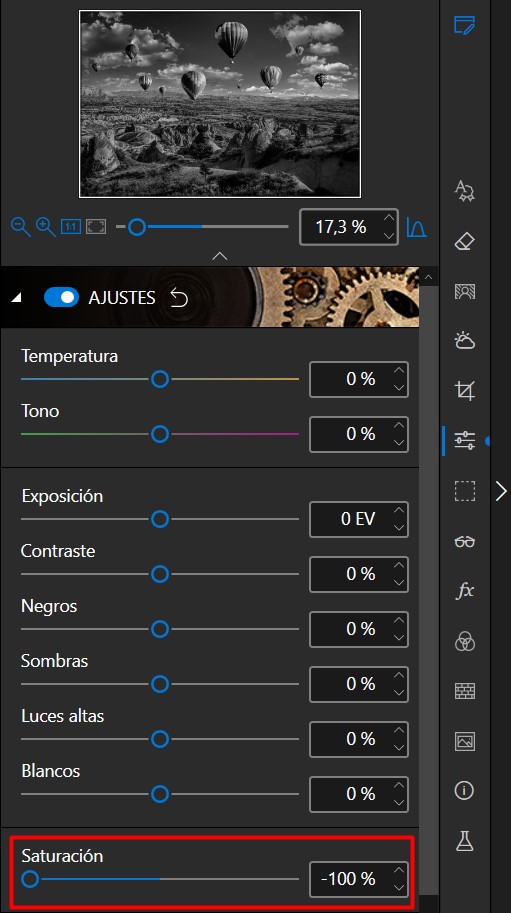Open the sky weather tool icon

pos(464,341)
